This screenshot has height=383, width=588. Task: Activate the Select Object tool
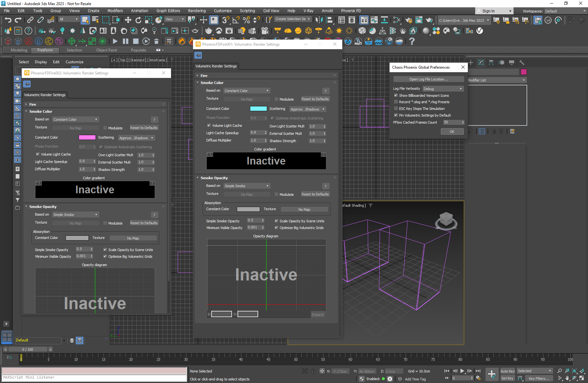85,20
